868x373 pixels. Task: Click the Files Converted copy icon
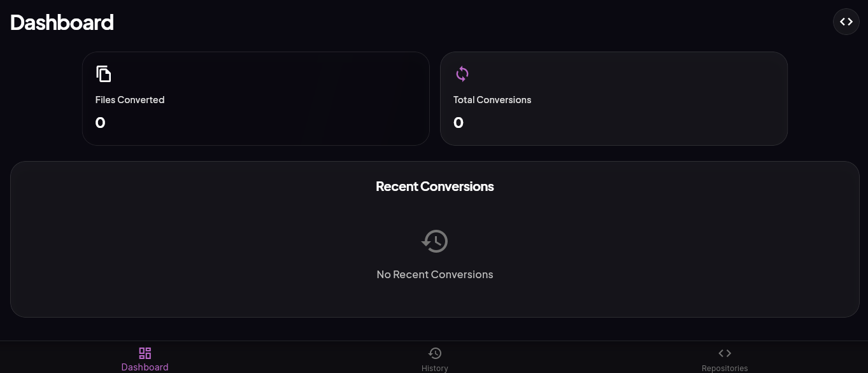pos(103,74)
